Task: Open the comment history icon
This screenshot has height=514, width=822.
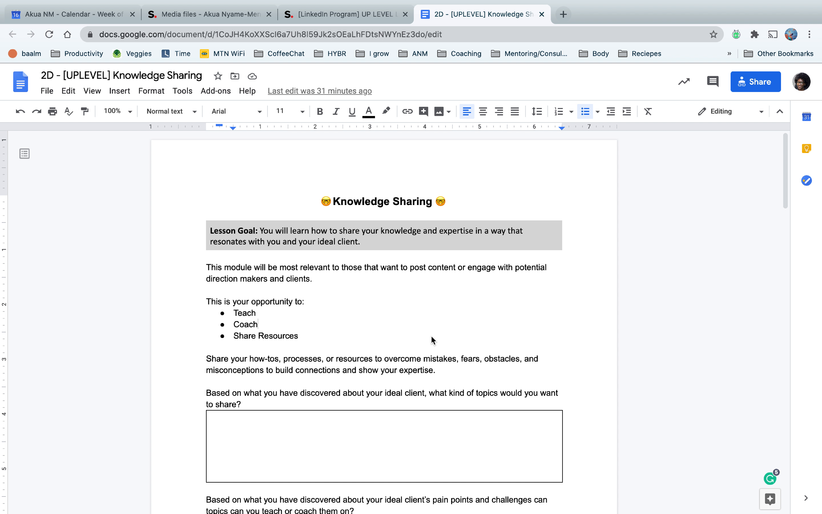Action: pos(712,81)
